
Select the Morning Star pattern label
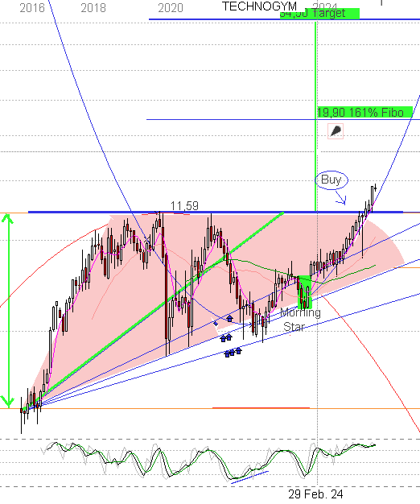(300, 320)
